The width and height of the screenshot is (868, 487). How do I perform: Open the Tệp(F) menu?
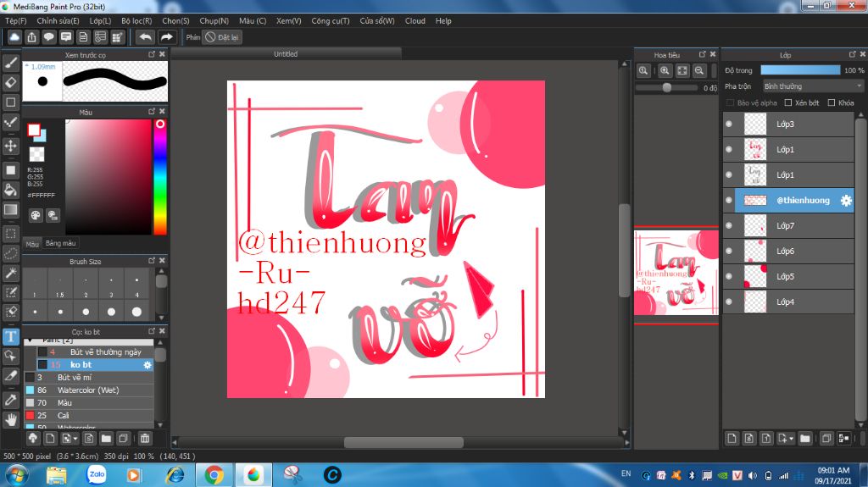[x=15, y=21]
